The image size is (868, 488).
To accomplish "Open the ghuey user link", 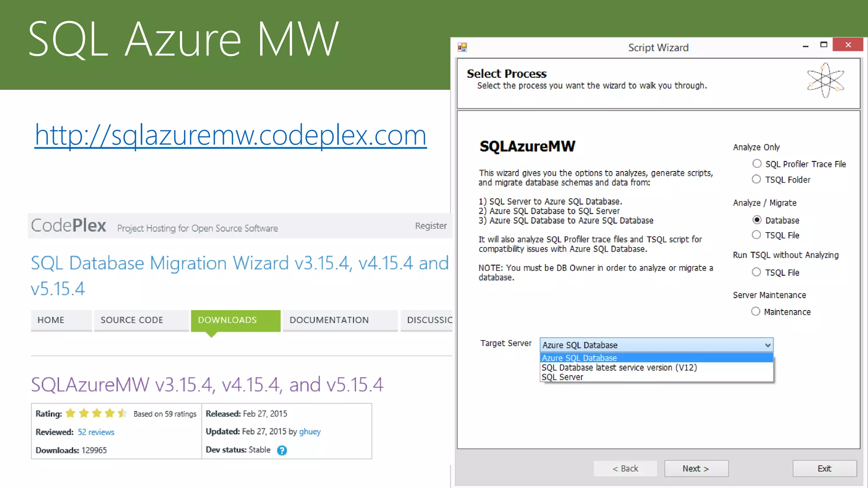I will (310, 432).
